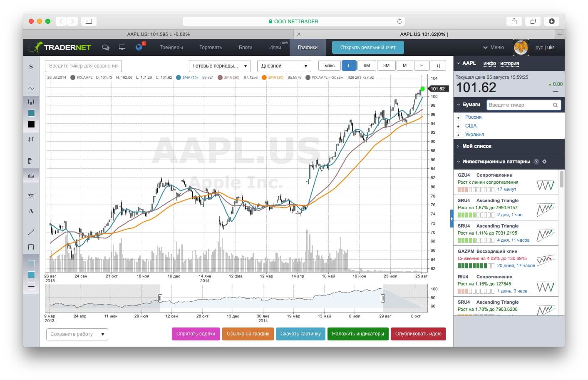
Task: Select the black down-candle color swatch
Action: (x=31, y=125)
